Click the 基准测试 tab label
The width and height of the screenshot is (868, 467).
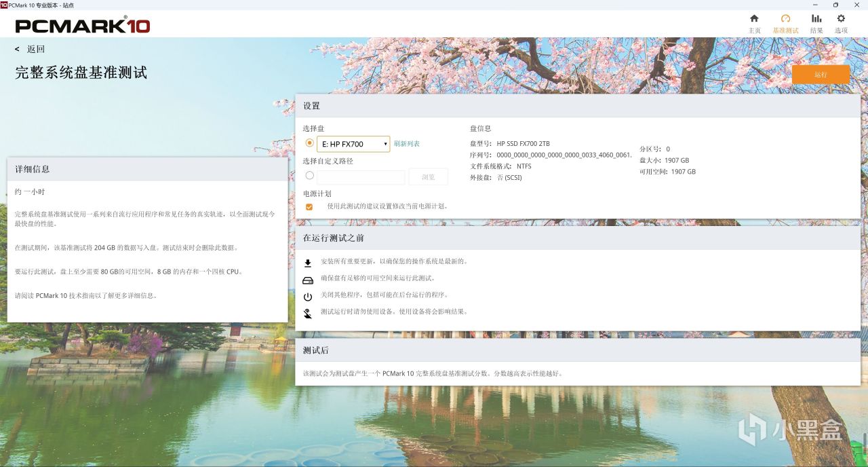point(785,31)
